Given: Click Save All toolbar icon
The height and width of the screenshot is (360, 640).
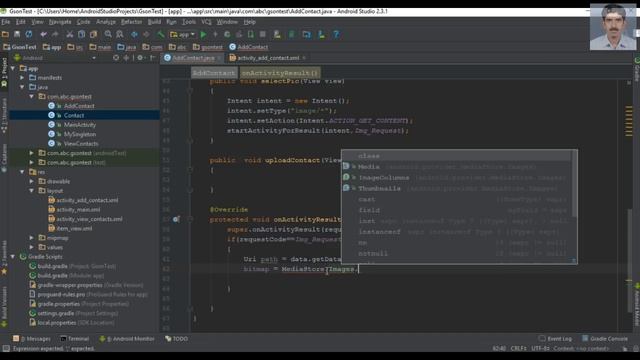Looking at the screenshot, I should tap(17, 35).
